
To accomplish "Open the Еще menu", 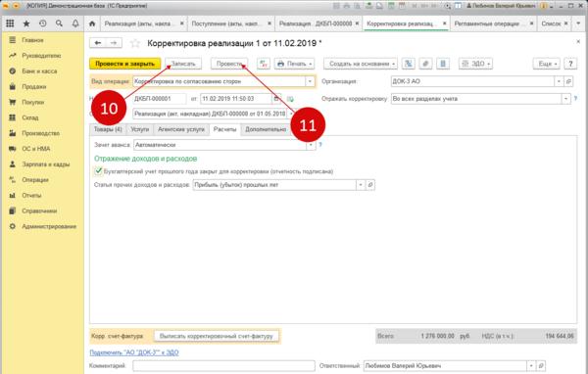I will coord(547,64).
